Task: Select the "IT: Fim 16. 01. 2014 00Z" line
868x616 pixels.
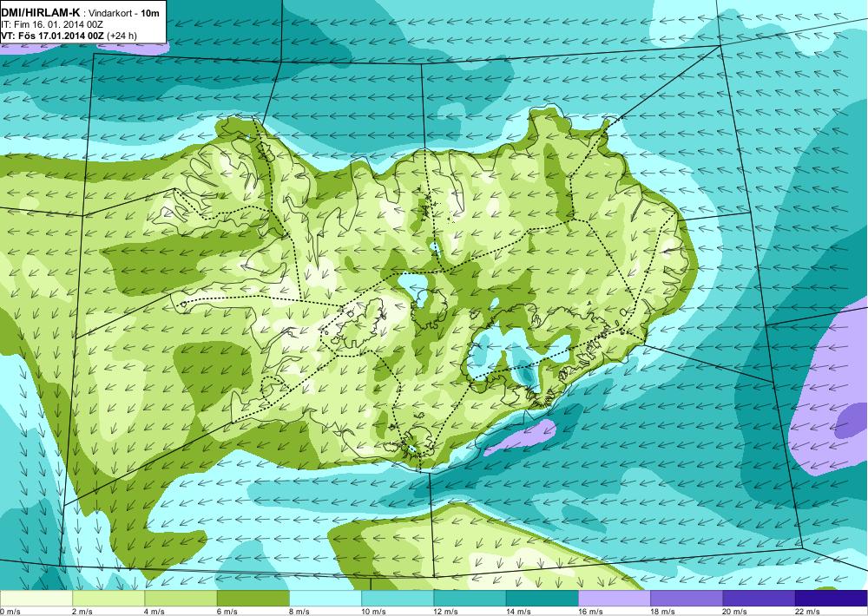Action: pyautogui.click(x=51, y=24)
